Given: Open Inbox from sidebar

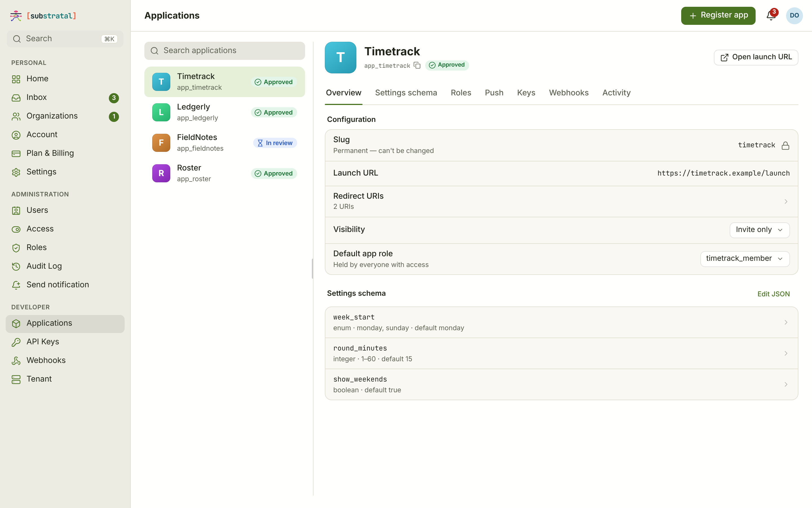Looking at the screenshot, I should tap(65, 97).
